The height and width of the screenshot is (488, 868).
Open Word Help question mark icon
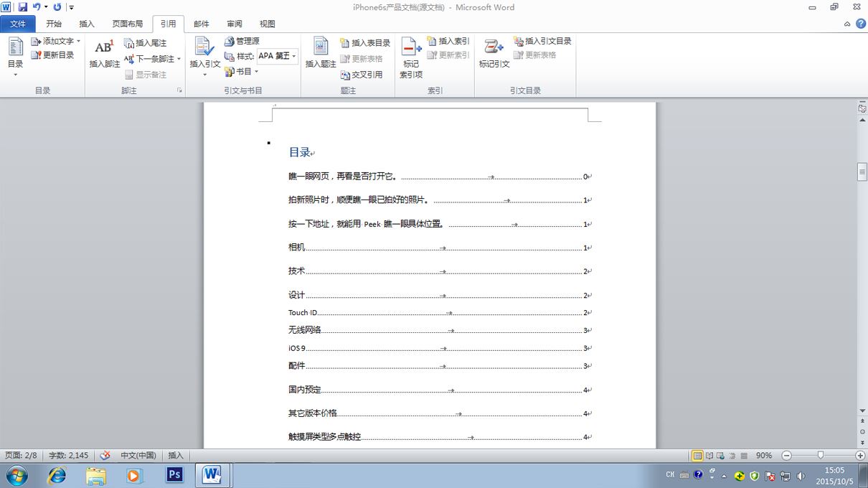click(860, 24)
